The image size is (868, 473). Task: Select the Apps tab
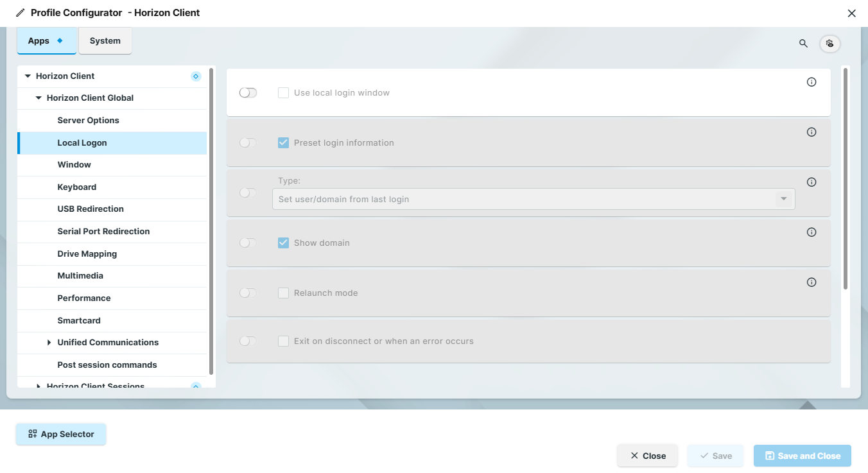(39, 40)
